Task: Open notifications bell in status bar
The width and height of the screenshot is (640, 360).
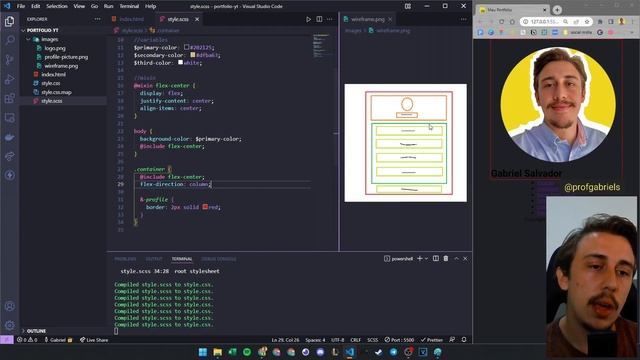Action: point(464,340)
